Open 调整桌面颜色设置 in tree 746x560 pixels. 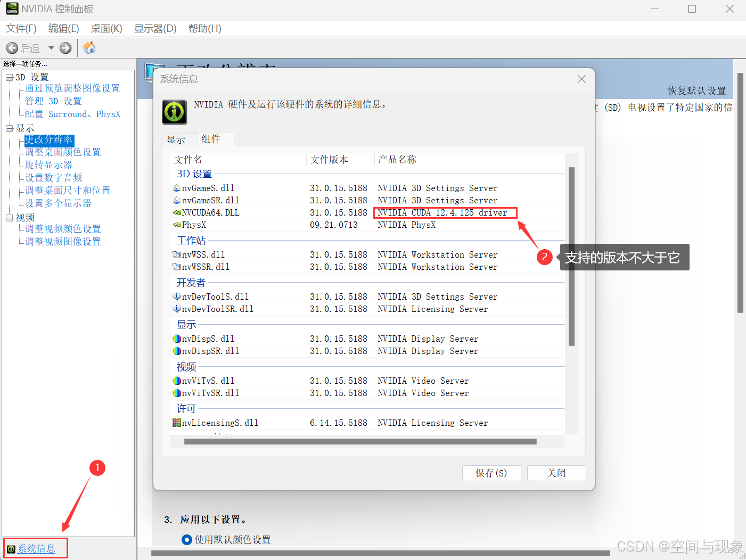[63, 152]
